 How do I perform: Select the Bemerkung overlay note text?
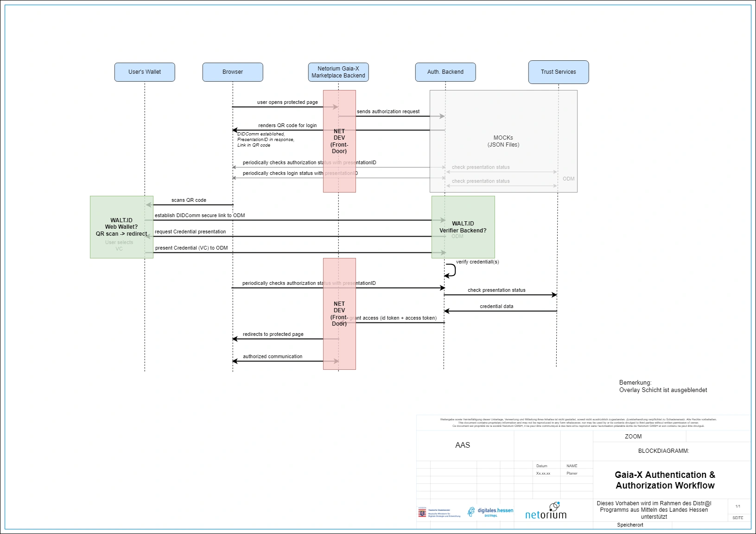(663, 386)
